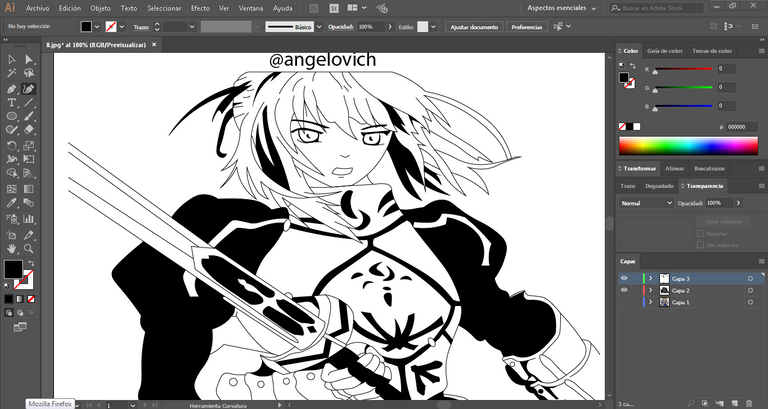Expand Capa 2 layer contents
Viewport: 768px width, 409px height.
(x=651, y=290)
